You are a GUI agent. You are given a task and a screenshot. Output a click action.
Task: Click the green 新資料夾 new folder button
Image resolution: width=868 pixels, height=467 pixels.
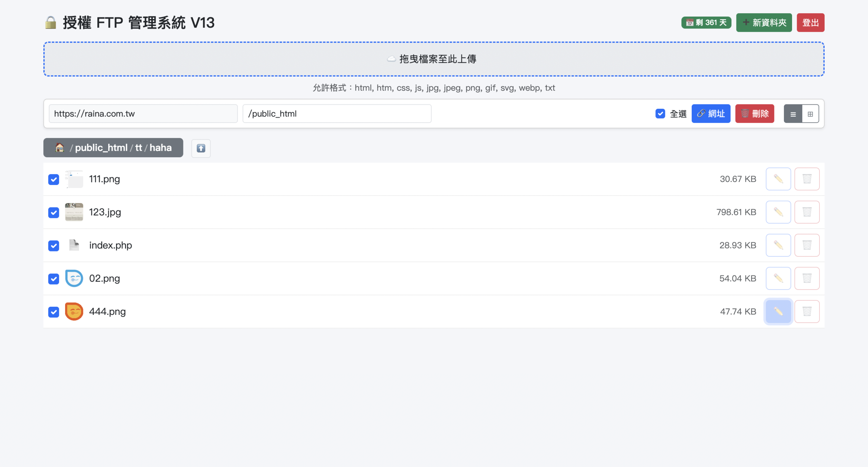tap(764, 23)
